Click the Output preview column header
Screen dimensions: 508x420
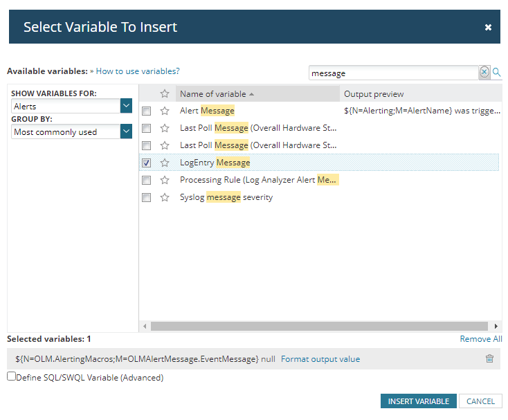tap(374, 94)
